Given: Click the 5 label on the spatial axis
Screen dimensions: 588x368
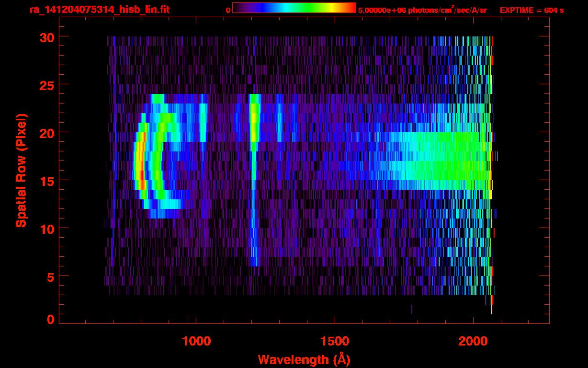Looking at the screenshot, I should [50, 276].
